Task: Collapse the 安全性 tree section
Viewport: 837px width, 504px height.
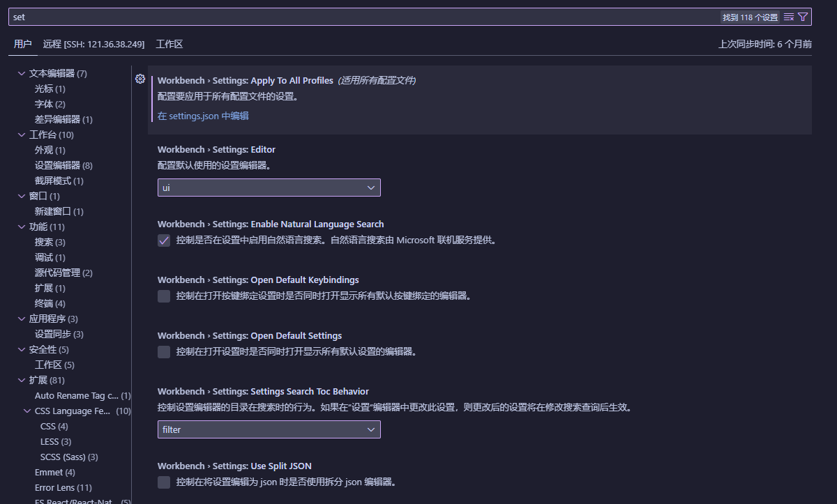Action: click(22, 349)
